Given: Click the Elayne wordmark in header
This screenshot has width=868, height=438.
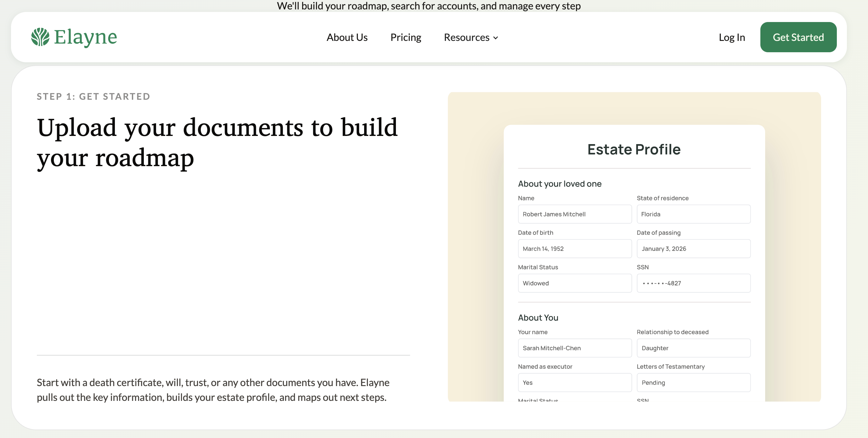Looking at the screenshot, I should click(86, 37).
